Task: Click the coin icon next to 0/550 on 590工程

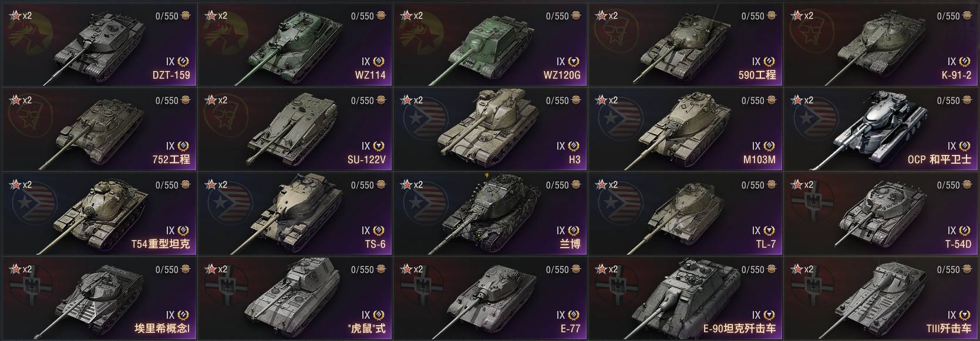Action: 771,16
